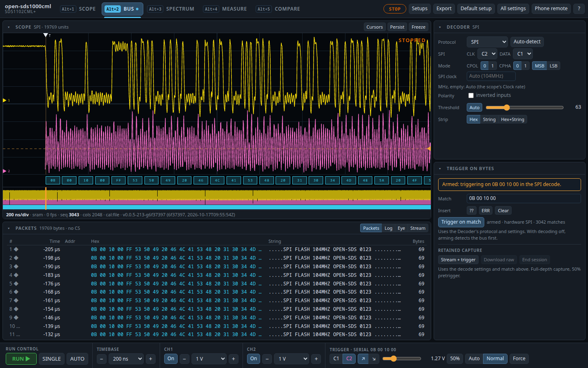
Task: Set trigger level to 50%
Action: 455,359
